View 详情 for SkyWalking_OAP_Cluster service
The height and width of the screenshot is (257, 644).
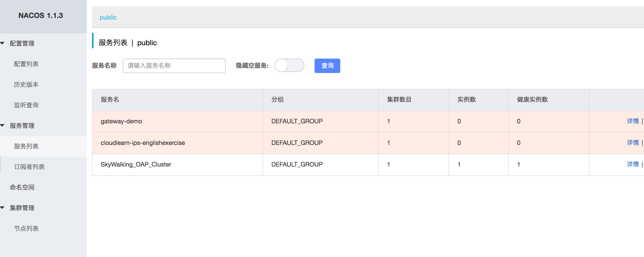point(633,164)
